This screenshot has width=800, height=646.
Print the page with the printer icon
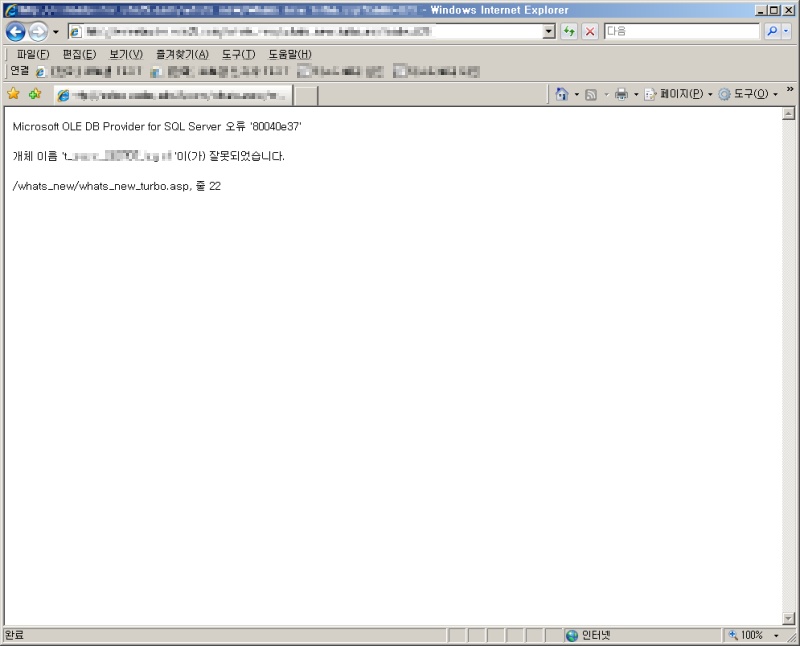pyautogui.click(x=621, y=94)
